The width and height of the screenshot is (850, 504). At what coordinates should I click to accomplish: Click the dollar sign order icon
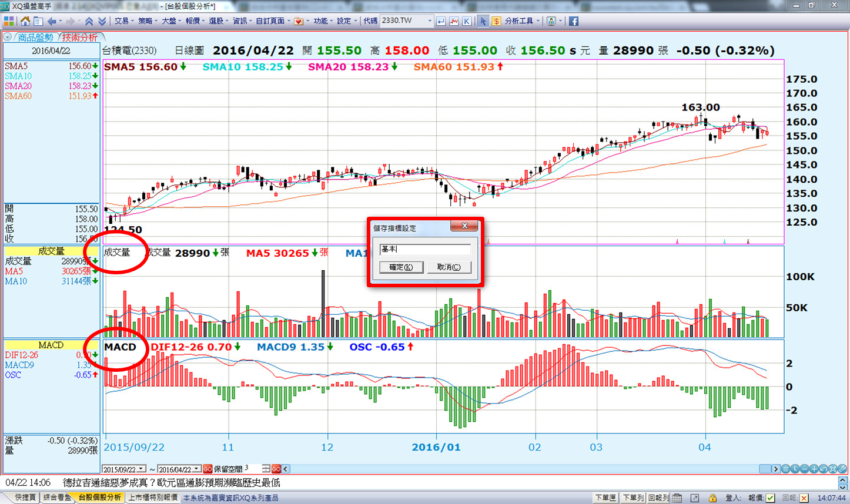(x=496, y=21)
